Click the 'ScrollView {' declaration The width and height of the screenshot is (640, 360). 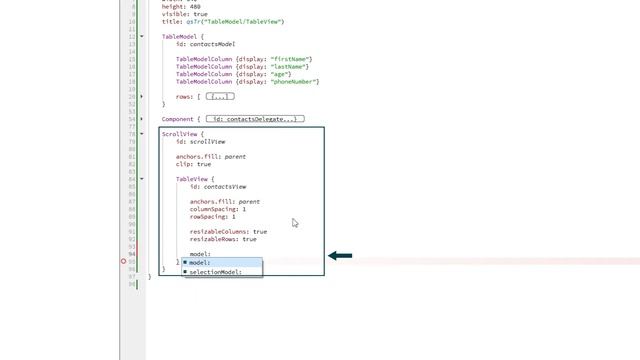tap(182, 134)
